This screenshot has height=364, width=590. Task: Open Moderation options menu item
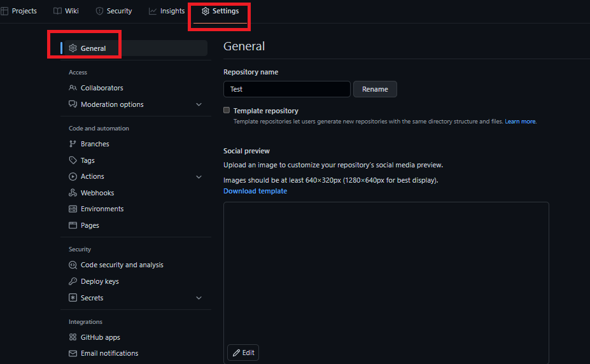(136, 104)
